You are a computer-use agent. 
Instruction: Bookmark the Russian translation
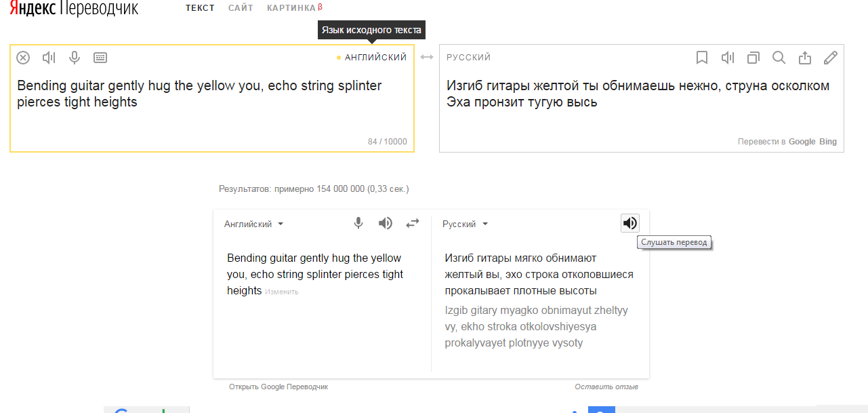(702, 58)
